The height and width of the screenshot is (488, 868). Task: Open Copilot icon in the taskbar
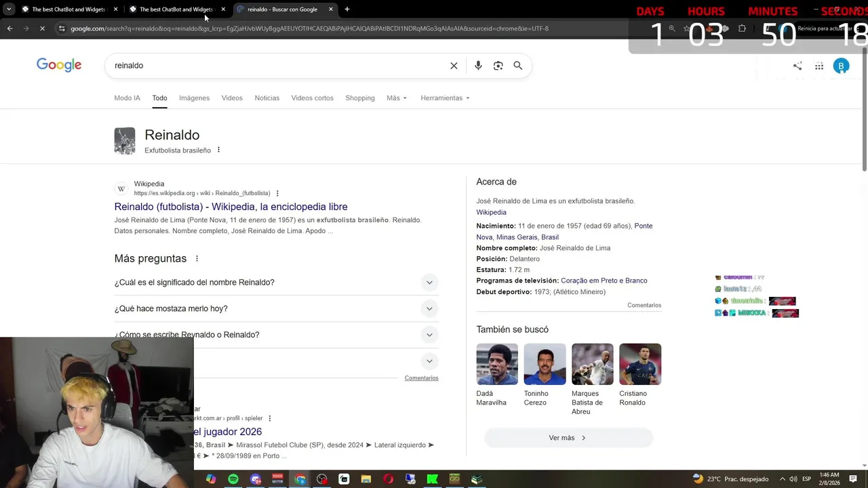(211, 479)
